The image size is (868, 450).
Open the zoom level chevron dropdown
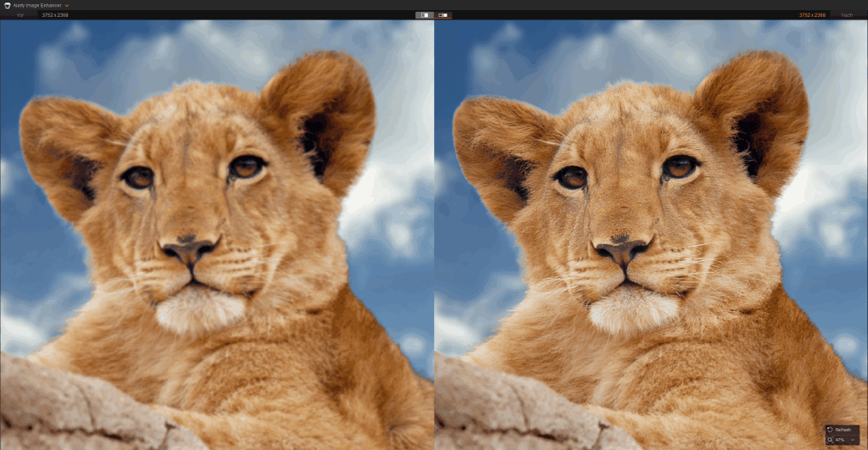(852, 440)
